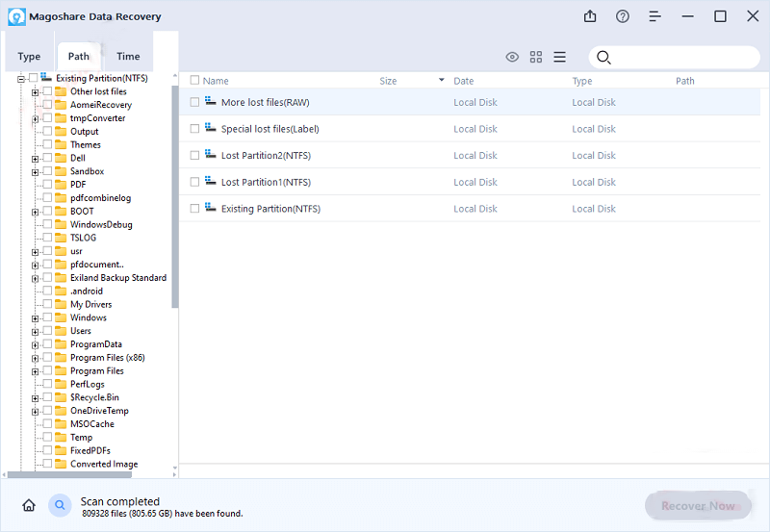Click the tree panel vertical scrollbar
The height and width of the screenshot is (532, 770).
(x=175, y=196)
